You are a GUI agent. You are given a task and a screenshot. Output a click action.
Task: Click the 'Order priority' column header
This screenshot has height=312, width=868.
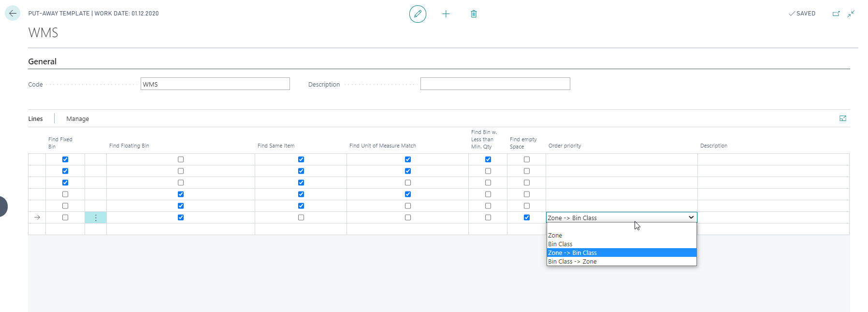[x=565, y=146]
